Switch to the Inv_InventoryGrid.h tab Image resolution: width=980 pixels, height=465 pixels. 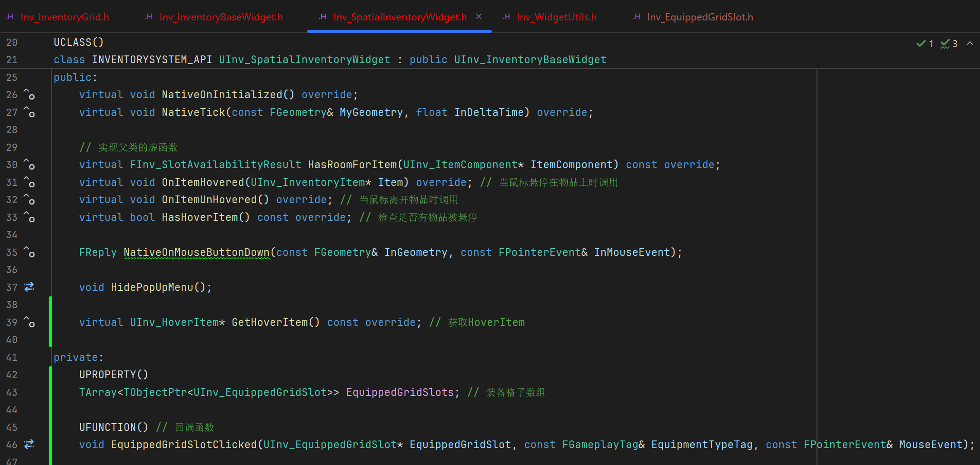tap(64, 17)
